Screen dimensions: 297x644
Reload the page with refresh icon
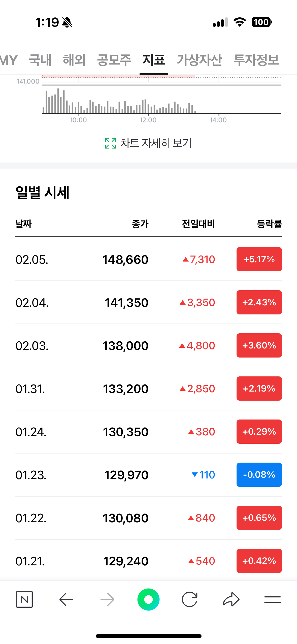pyautogui.click(x=189, y=599)
